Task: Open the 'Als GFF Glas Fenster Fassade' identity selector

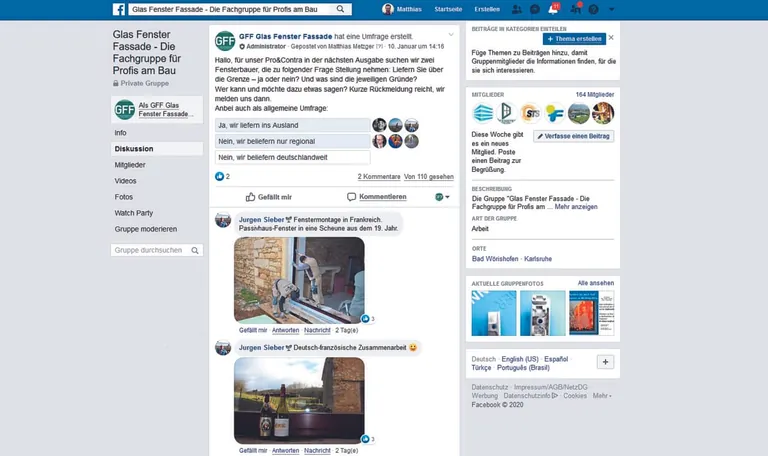Action: click(156, 110)
